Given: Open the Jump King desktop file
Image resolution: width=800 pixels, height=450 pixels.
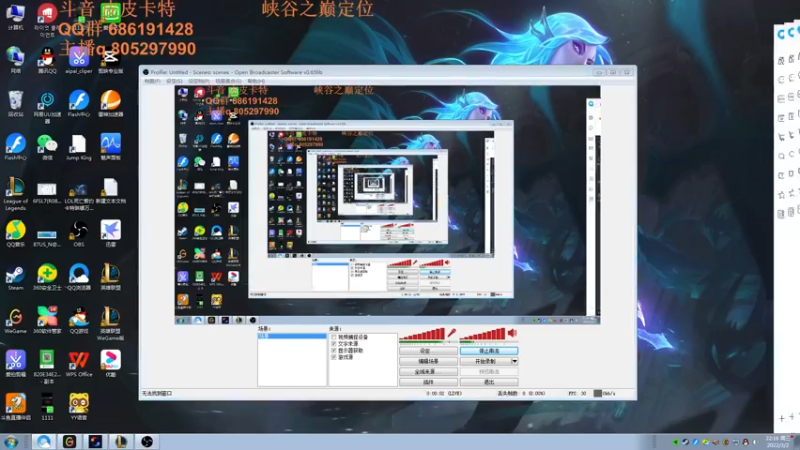Looking at the screenshot, I should point(79,148).
